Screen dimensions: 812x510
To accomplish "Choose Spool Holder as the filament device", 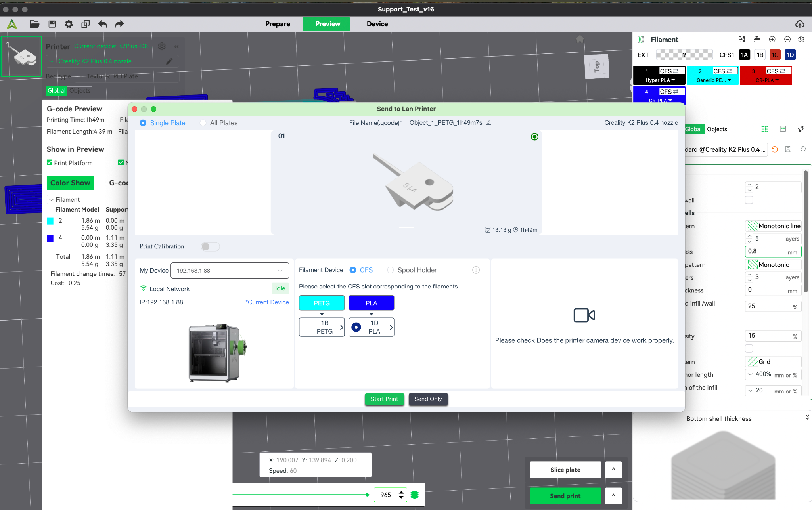I will click(412, 270).
